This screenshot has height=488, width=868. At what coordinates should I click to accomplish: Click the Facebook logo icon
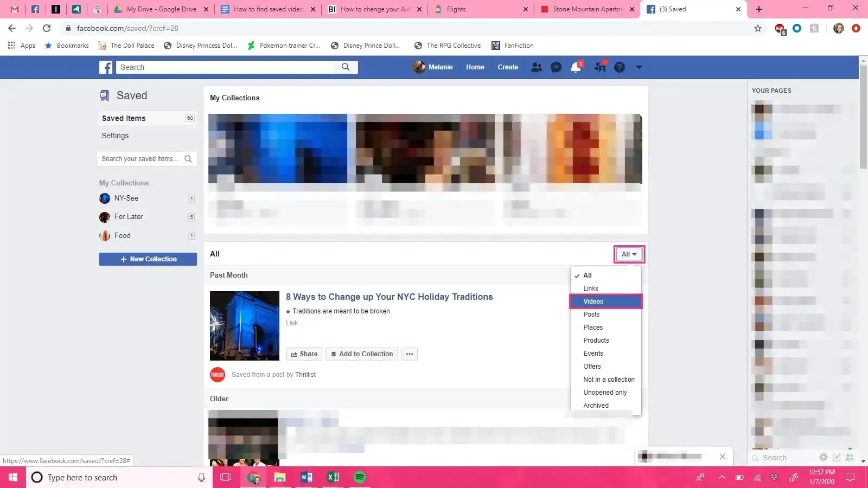coord(106,67)
